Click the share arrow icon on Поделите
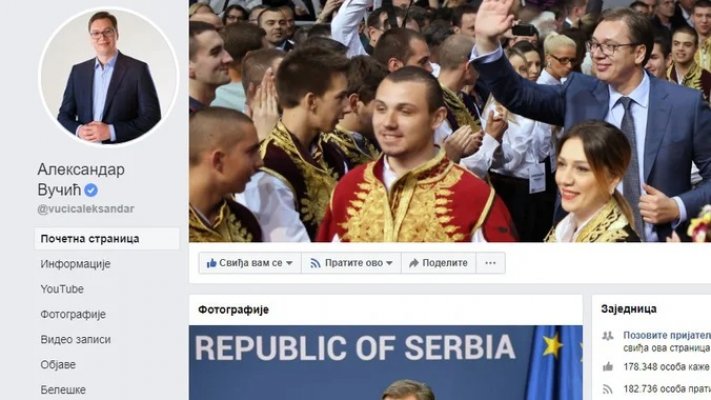Viewport: 711px width, 400px height. pos(414,263)
